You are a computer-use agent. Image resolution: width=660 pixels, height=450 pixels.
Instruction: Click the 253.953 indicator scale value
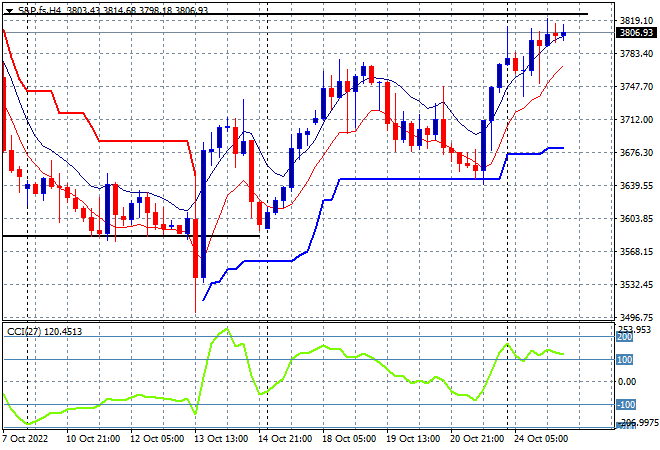click(x=634, y=330)
